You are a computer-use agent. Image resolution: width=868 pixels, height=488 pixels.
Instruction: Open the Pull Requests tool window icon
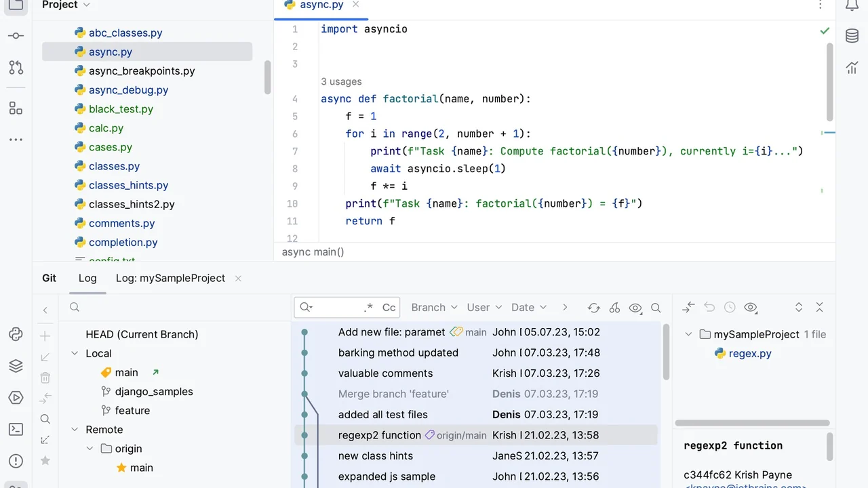[x=16, y=67]
